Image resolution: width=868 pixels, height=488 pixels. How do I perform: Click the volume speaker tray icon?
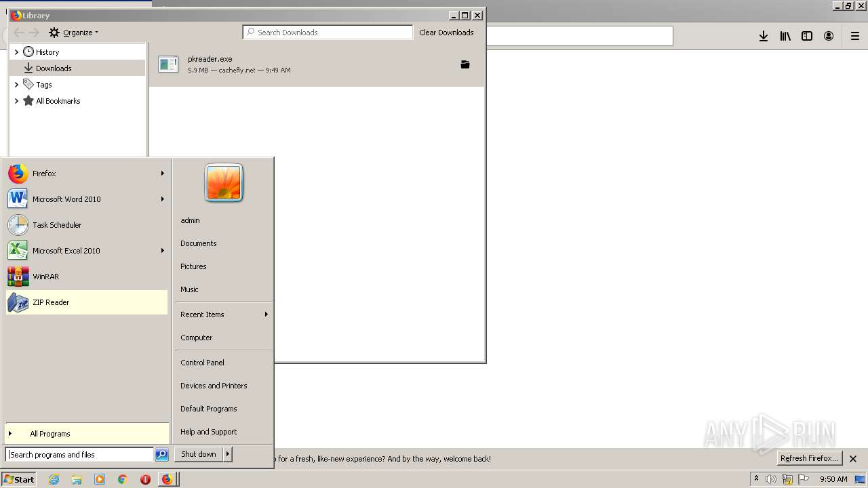point(771,479)
